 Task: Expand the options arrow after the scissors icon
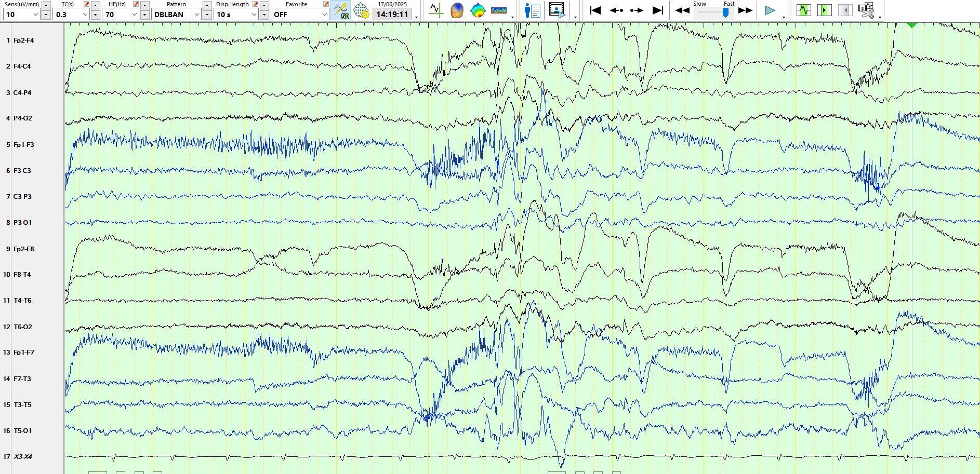[x=880, y=17]
